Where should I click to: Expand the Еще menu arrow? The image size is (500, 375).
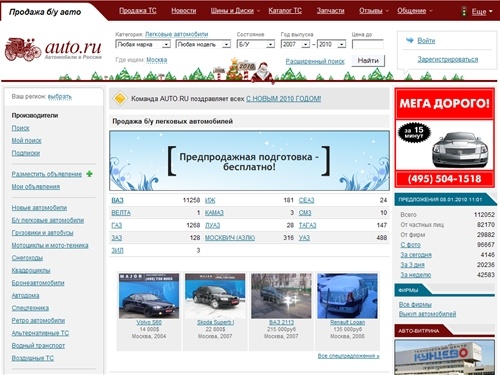coord(491,11)
